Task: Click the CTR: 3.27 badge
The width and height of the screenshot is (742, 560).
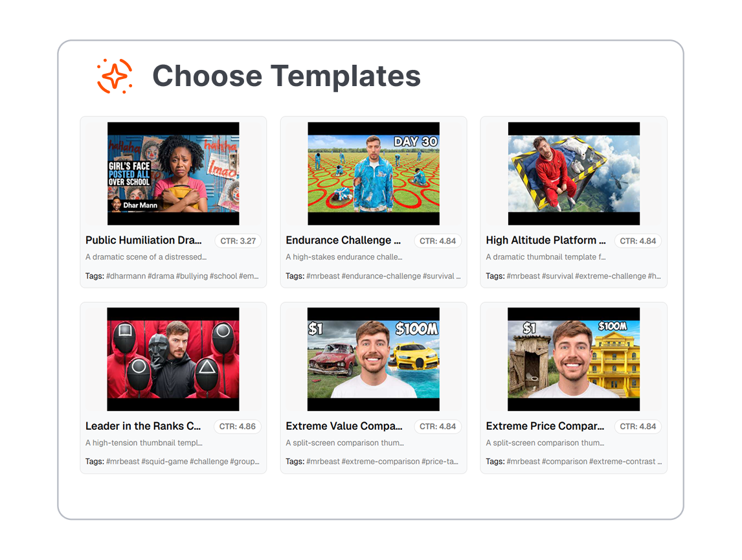Action: 238,241
